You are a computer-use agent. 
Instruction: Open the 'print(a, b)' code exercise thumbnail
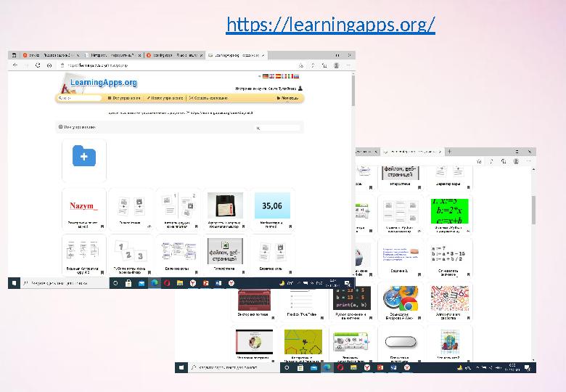coord(352,298)
